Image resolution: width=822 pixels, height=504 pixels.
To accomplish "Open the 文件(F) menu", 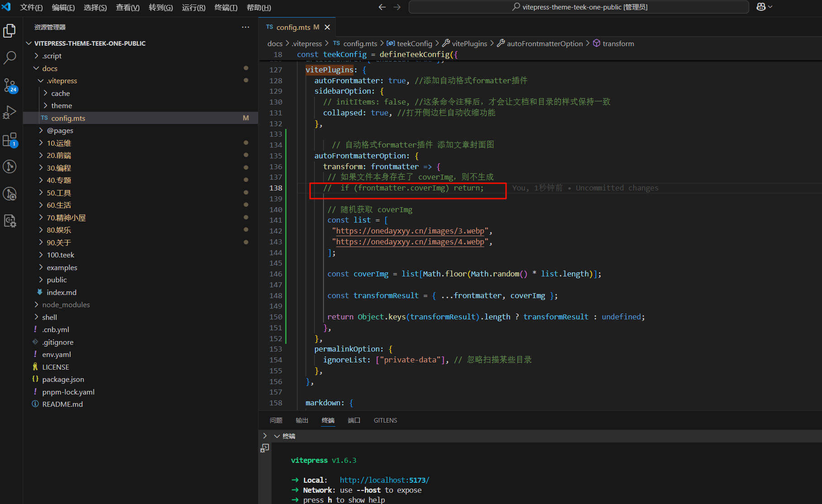I will click(x=31, y=7).
